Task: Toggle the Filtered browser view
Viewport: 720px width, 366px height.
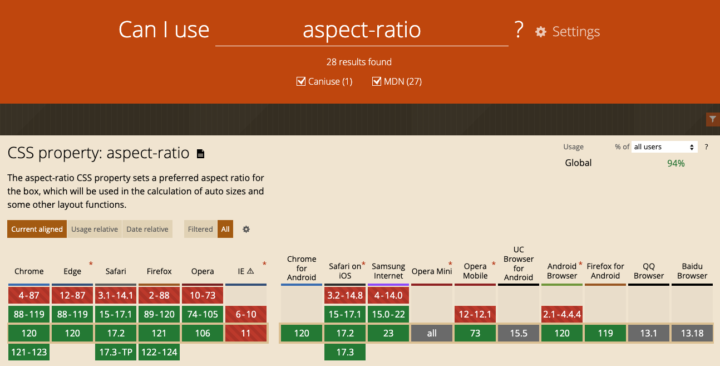Action: click(200, 229)
